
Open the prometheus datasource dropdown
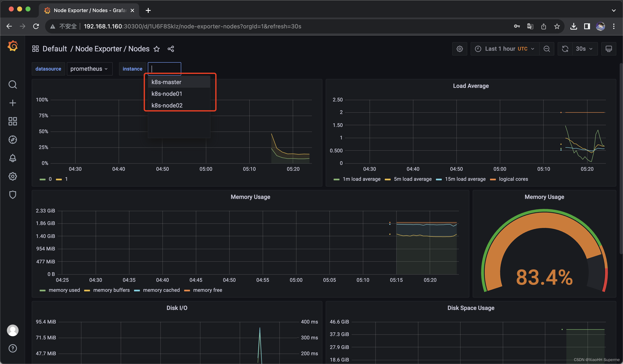90,69
